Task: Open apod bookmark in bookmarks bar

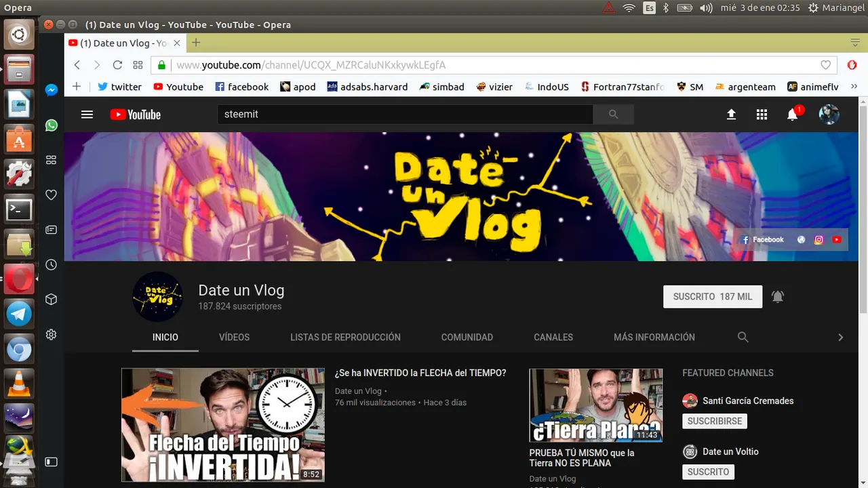Action: coord(298,87)
